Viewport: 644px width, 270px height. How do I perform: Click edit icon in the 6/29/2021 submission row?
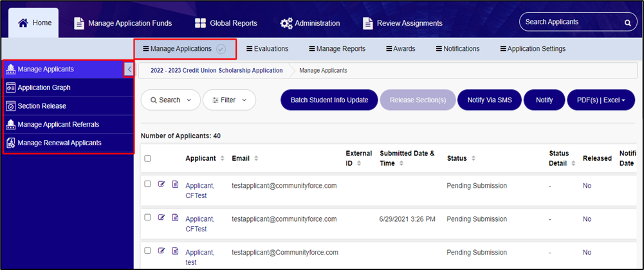click(161, 217)
